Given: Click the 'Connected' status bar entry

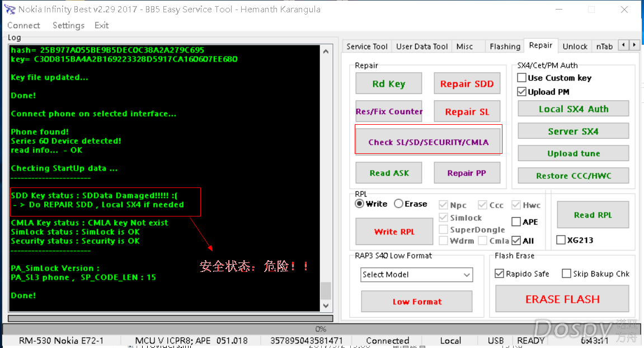Looking at the screenshot, I should coord(387,341).
